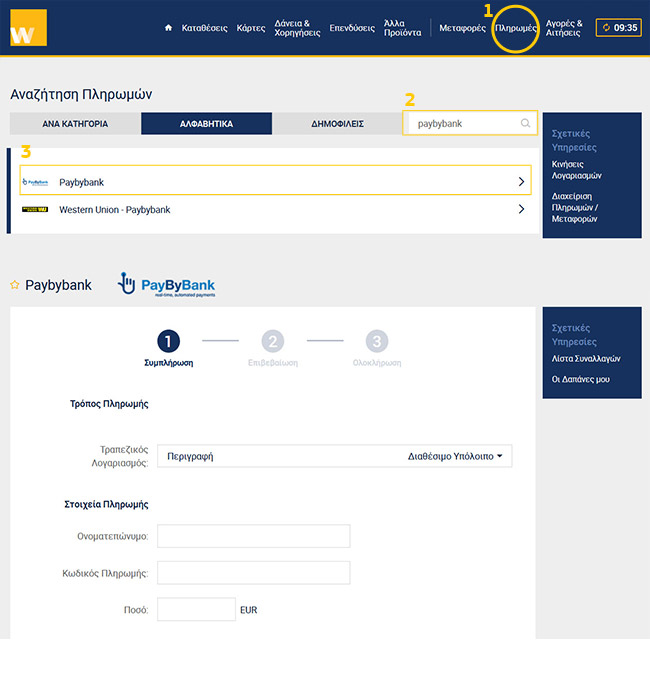Switch to ΑΝΑ ΚΑΤΗΓΟΡΙΑ tab
Screen dimensions: 650x684
tap(75, 124)
